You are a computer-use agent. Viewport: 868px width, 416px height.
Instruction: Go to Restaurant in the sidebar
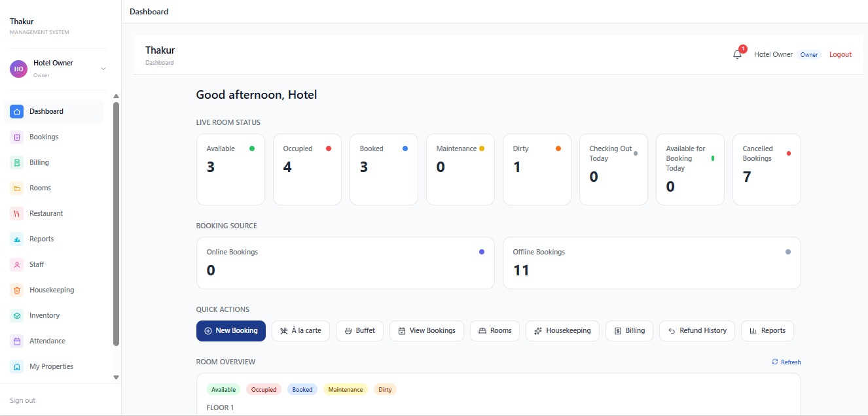pyautogui.click(x=54, y=214)
